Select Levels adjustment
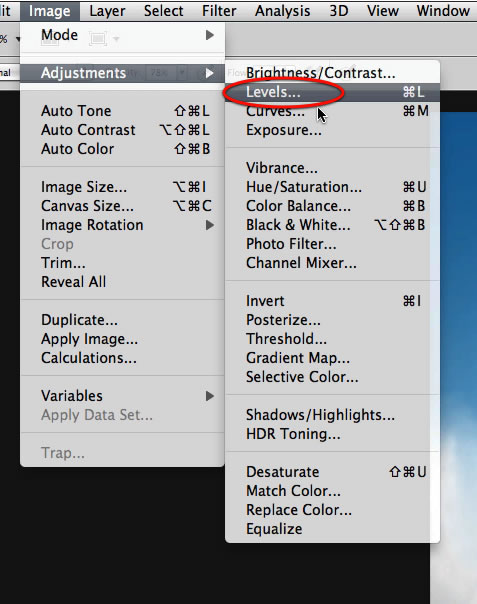 [333, 92]
